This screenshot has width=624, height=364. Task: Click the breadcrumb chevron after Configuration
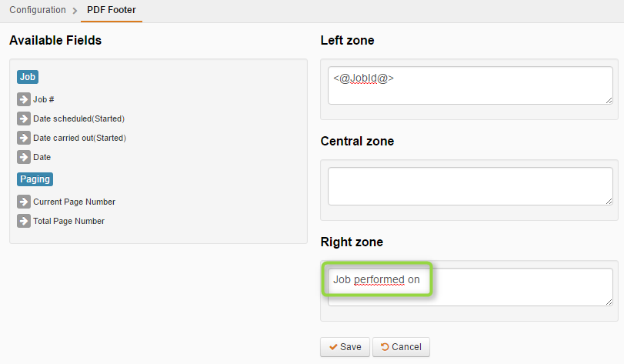coord(75,11)
